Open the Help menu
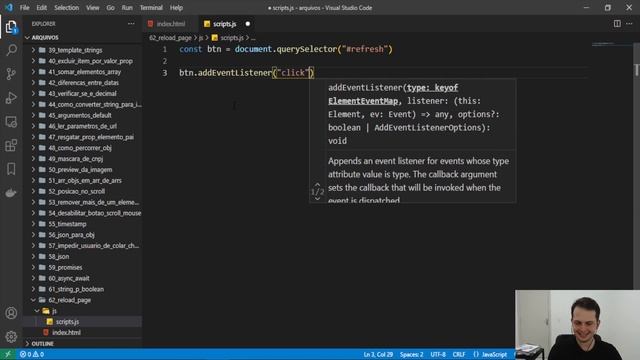 176,8
